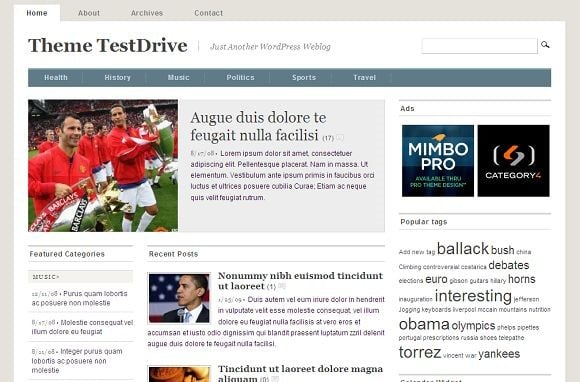Screen dimensions: 580x382
Task: Click the Climbing tag
Action: [410, 267]
